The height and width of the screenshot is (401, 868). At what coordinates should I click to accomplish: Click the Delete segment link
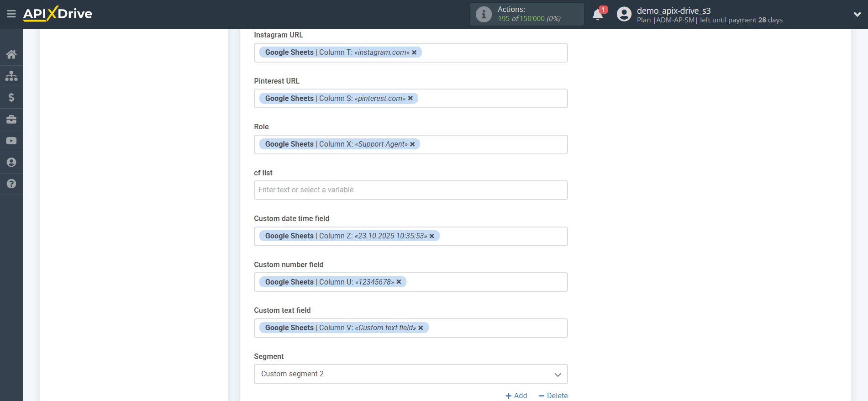(553, 396)
